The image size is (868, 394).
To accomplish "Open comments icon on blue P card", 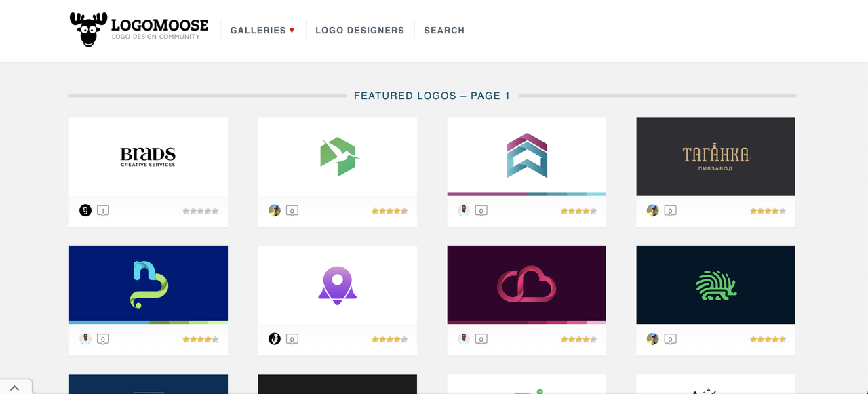I will click(x=103, y=339).
